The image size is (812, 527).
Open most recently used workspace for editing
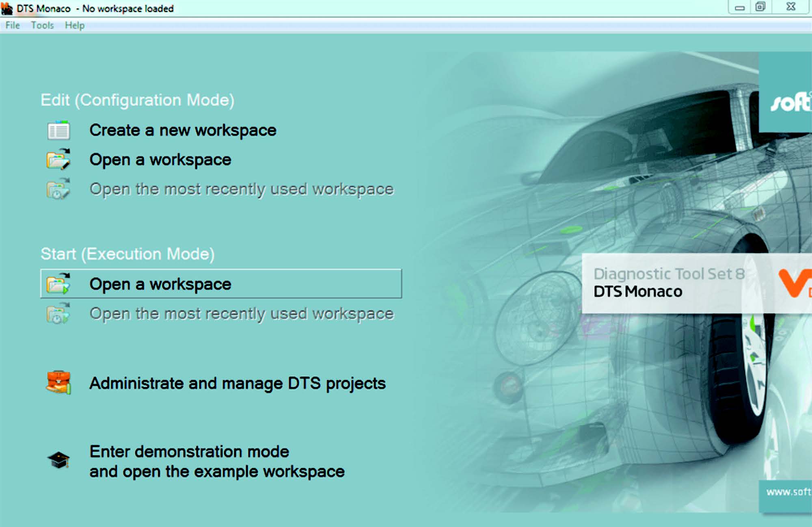tap(242, 189)
